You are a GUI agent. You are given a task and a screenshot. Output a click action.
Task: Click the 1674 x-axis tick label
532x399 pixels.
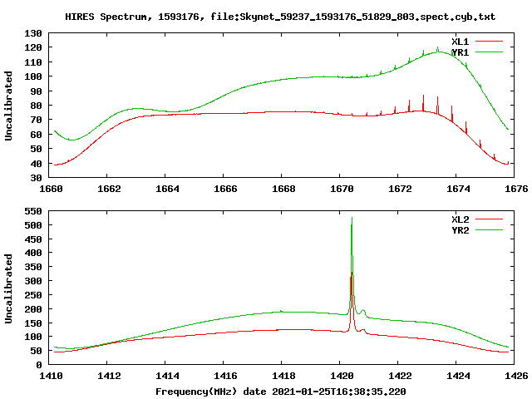[x=458, y=189]
